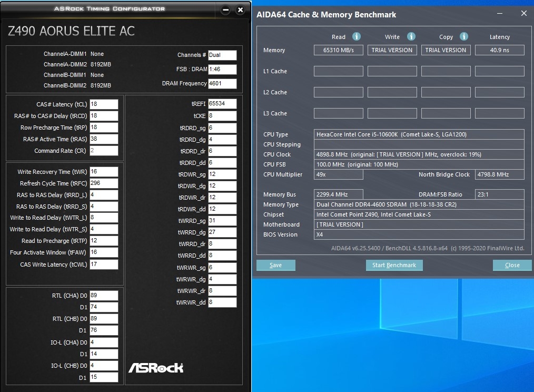Select the tRCD value field
This screenshot has height=392, width=534.
(x=104, y=116)
